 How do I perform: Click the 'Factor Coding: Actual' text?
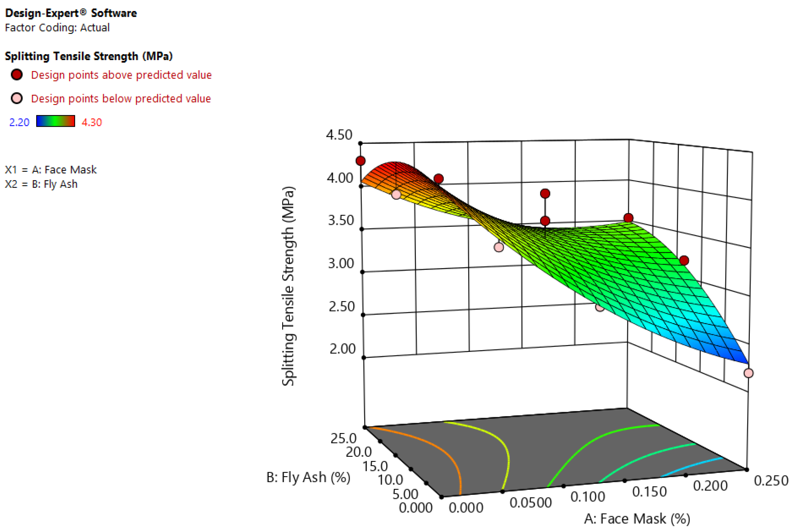pyautogui.click(x=57, y=27)
